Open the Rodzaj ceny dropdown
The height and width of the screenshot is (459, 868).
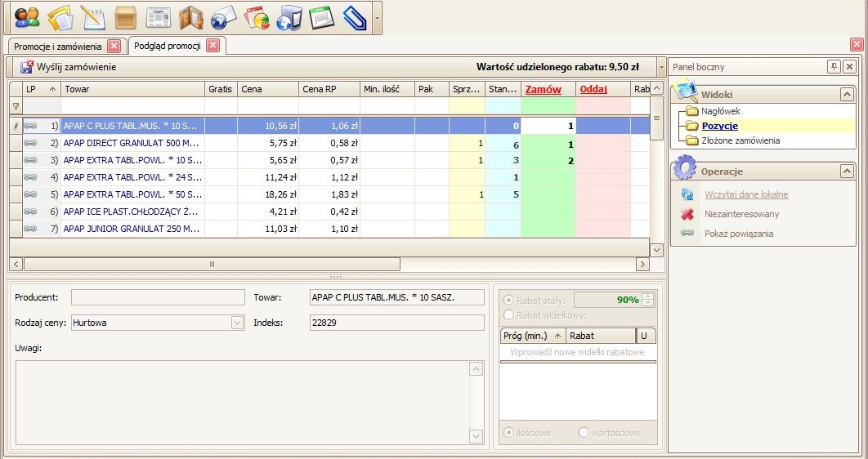tap(237, 323)
